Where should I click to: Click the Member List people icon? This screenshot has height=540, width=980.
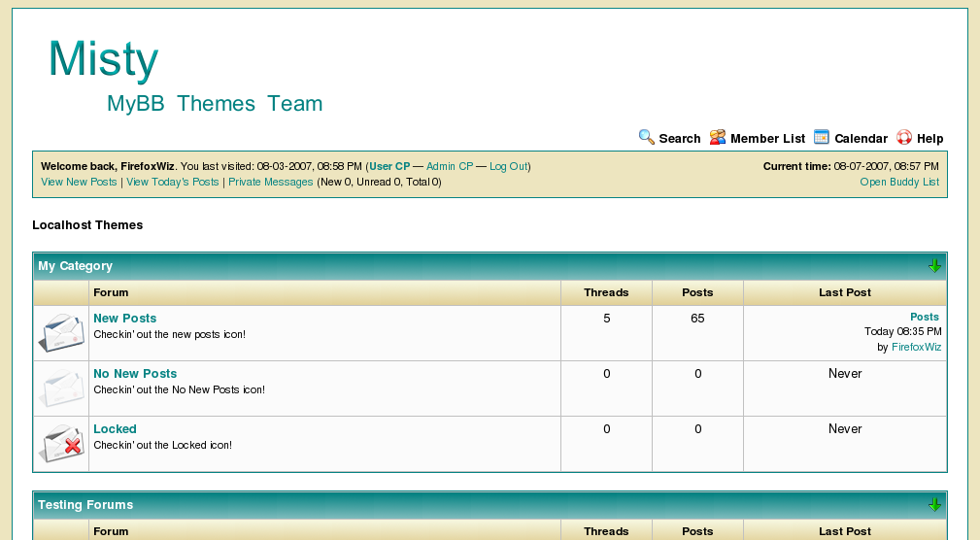tap(718, 137)
